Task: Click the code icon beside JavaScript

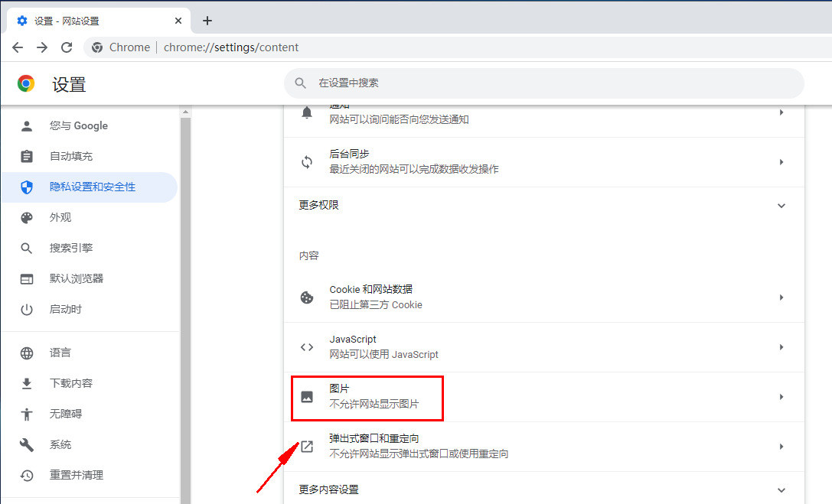Action: [307, 346]
